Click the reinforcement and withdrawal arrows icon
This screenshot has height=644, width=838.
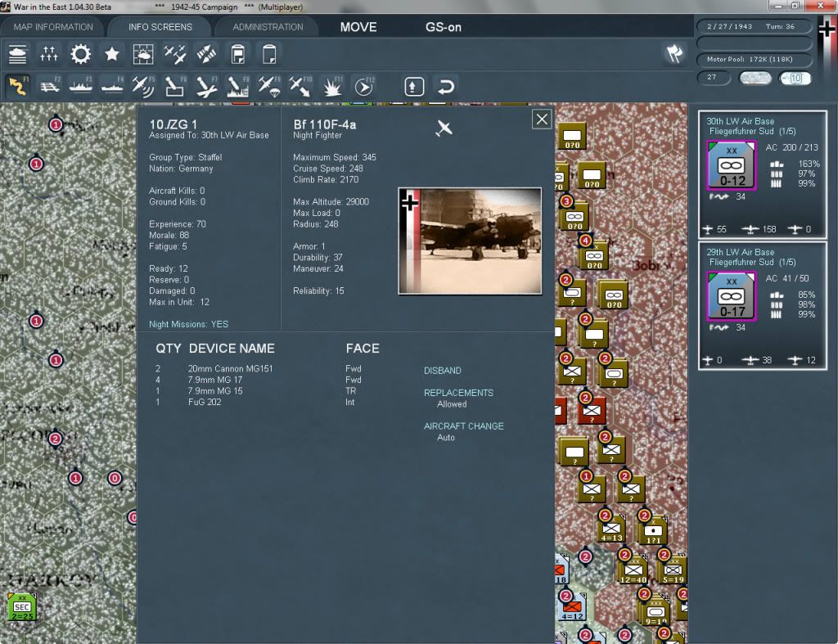206,54
